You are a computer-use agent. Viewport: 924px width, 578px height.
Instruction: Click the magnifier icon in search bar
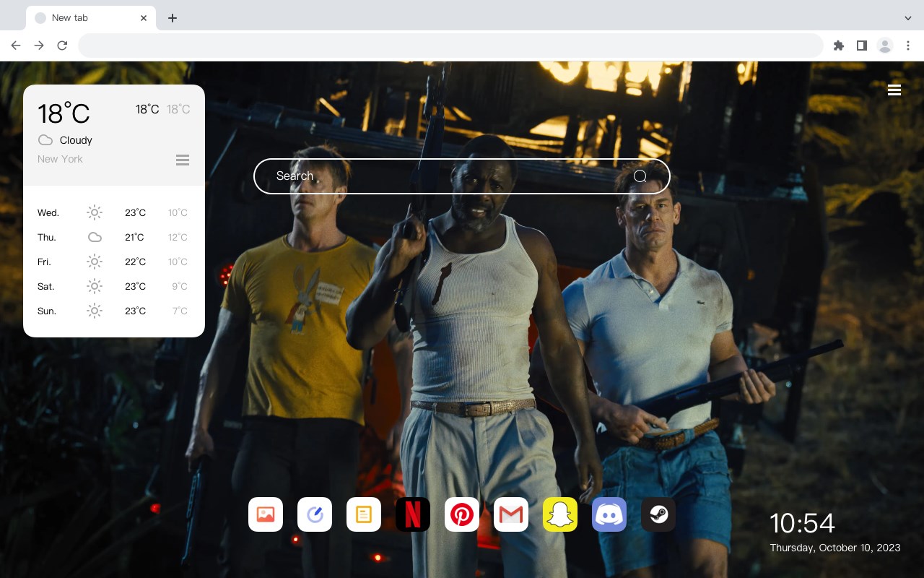pos(640,176)
